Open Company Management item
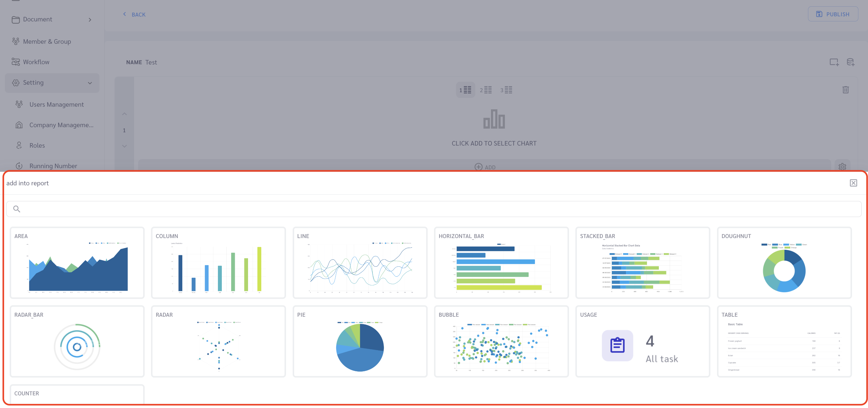The height and width of the screenshot is (408, 868). coord(54,125)
